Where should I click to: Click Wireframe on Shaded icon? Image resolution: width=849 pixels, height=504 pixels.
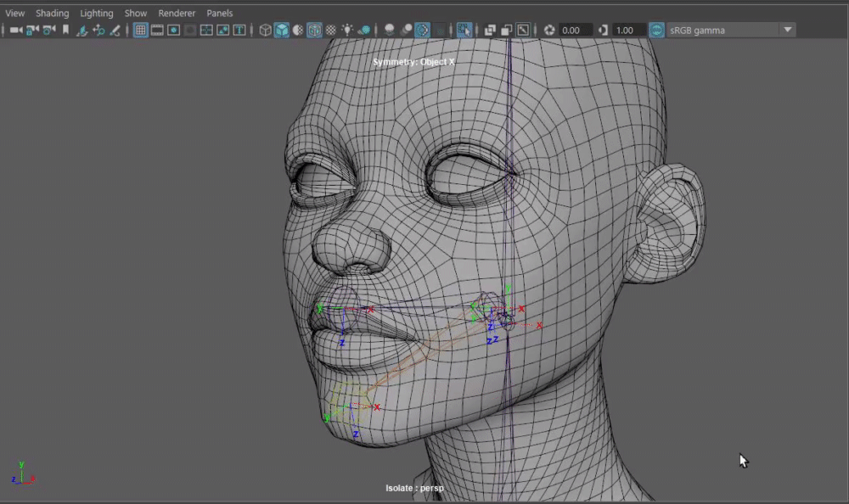pos(315,31)
